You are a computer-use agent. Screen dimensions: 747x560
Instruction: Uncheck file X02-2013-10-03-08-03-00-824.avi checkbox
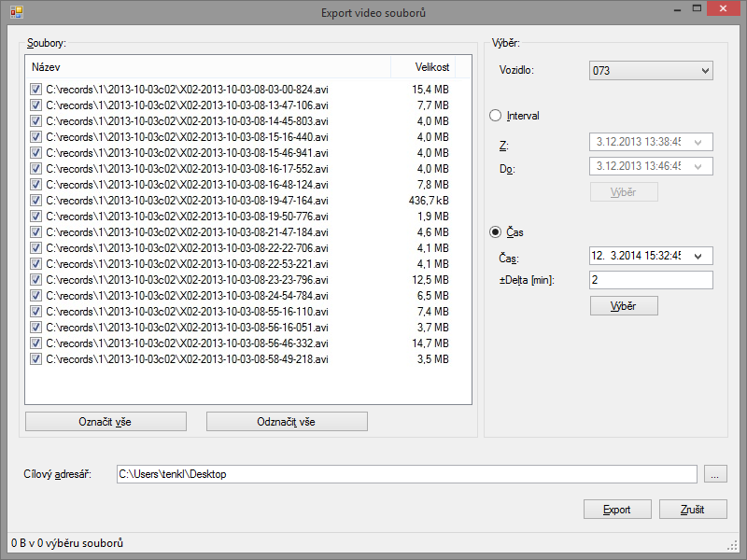[35, 89]
